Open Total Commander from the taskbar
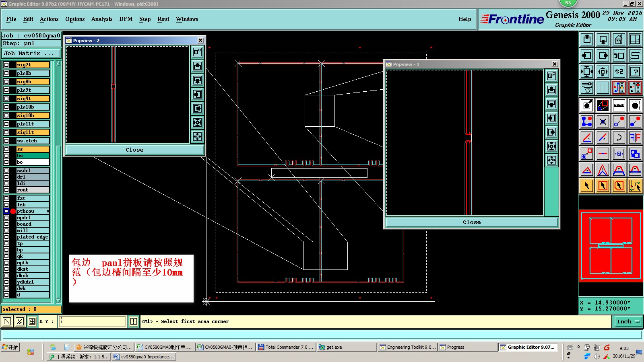The image size is (644, 362). pos(286,347)
